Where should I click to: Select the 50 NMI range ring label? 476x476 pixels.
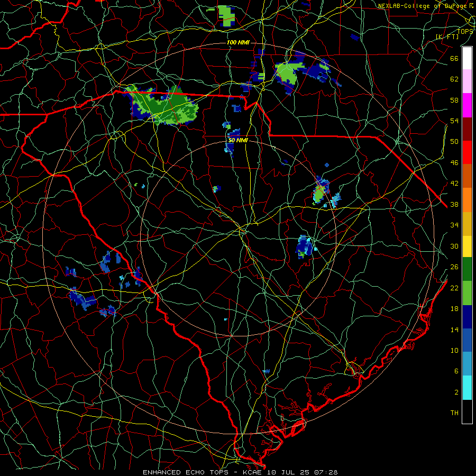point(238,140)
